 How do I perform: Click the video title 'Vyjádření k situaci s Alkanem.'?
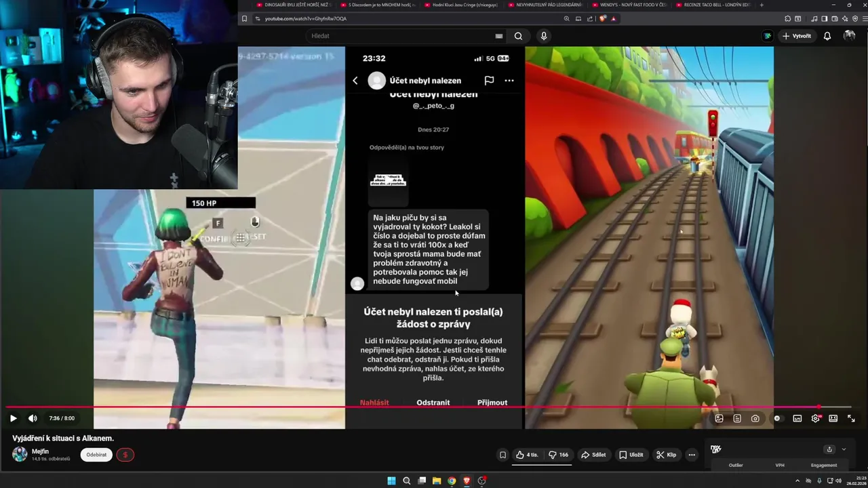pyautogui.click(x=63, y=439)
